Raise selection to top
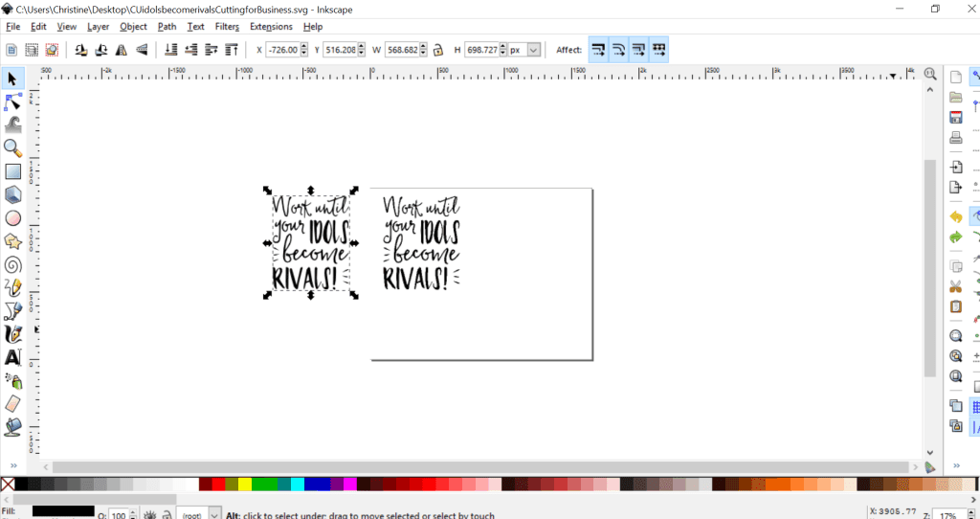This screenshot has width=980, height=519. coord(232,50)
